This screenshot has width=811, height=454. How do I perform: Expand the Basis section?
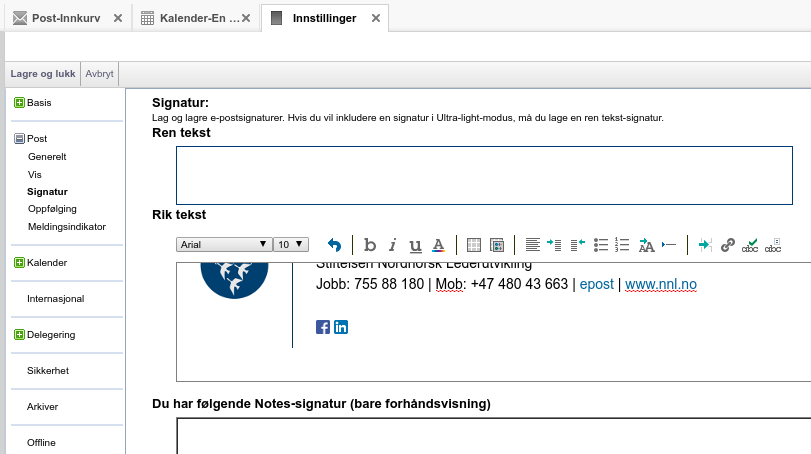[19, 102]
